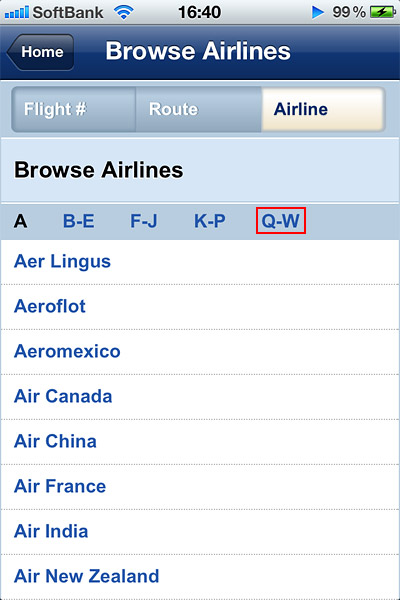Switch to the Flight # tab

[x=73, y=109]
